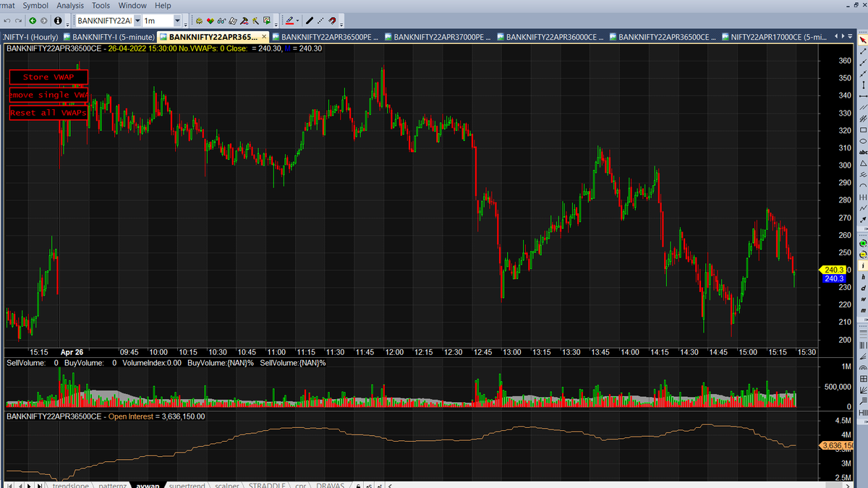The width and height of the screenshot is (868, 488).
Task: Go forward with the grey right arrow
Action: click(43, 21)
